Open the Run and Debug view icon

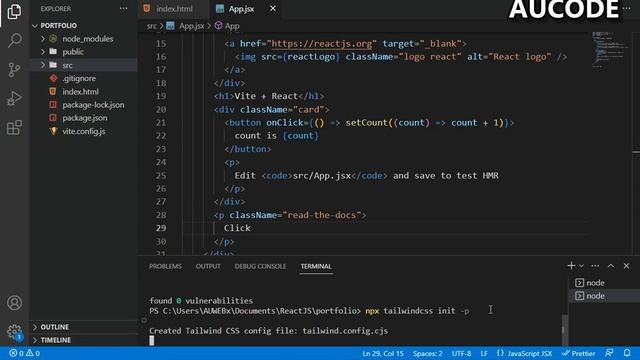(14, 99)
